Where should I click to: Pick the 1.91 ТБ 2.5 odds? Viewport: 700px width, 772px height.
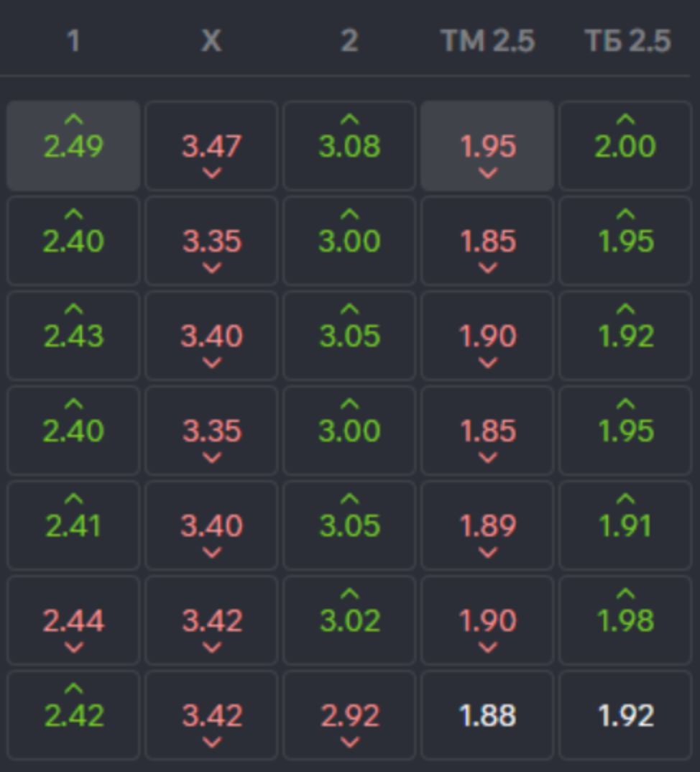(625, 525)
